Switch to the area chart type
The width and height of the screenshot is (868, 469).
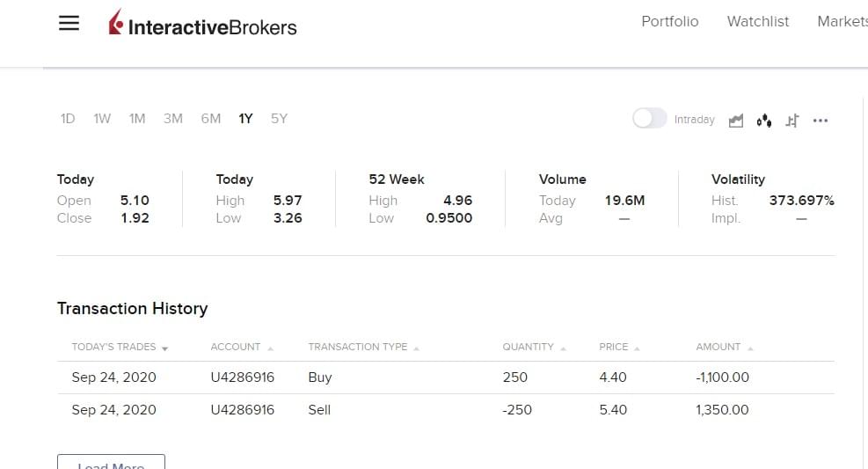tap(736, 121)
